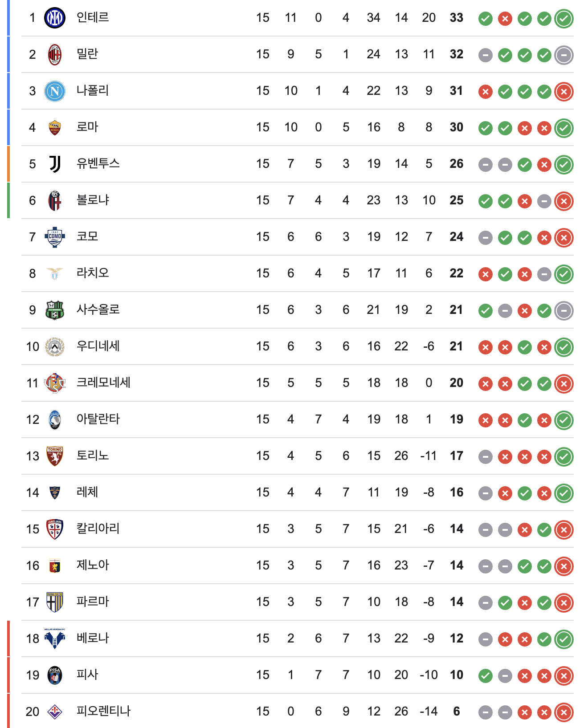Click Lazio's circled latest win icon

564,274
